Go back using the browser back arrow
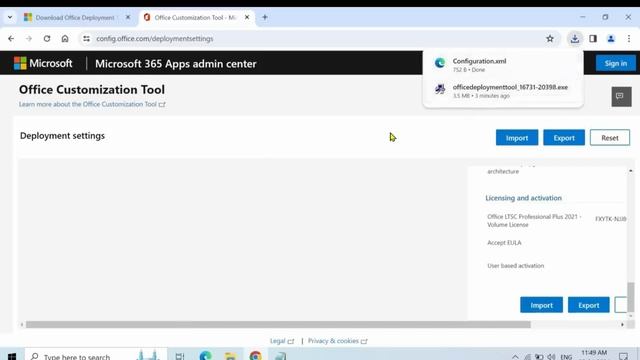This screenshot has width=640, height=360. (x=11, y=38)
